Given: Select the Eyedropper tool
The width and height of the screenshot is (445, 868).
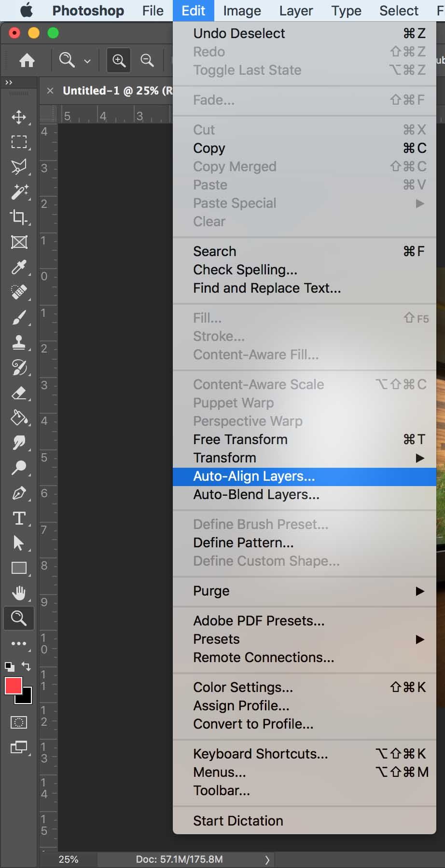Looking at the screenshot, I should (x=19, y=267).
